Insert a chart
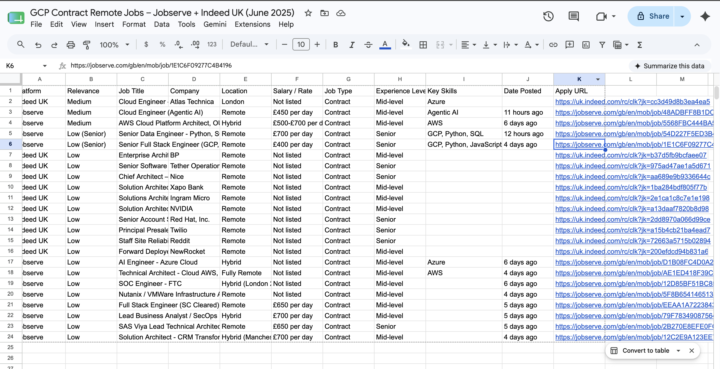This screenshot has width=720, height=369. [586, 45]
